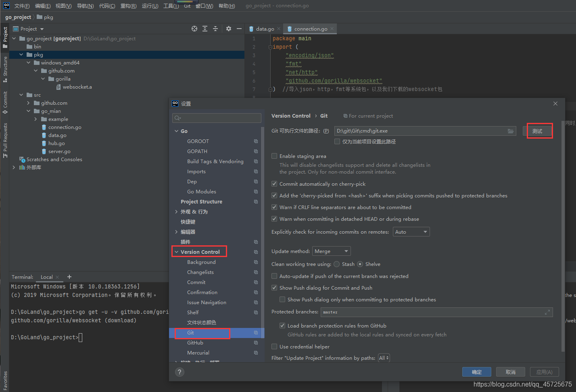Click project-level icon beside GOROOT
Viewport: 576px width, 392px height.
tap(256, 141)
